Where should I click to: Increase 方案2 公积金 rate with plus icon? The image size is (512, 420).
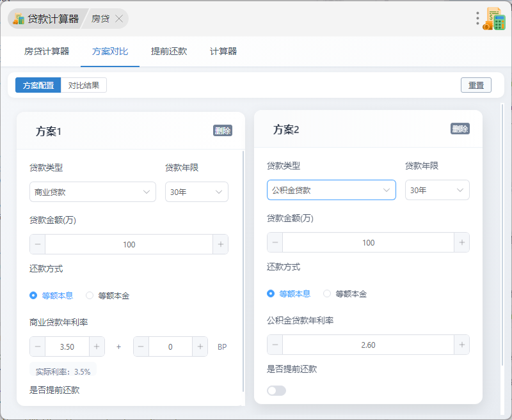tap(461, 345)
